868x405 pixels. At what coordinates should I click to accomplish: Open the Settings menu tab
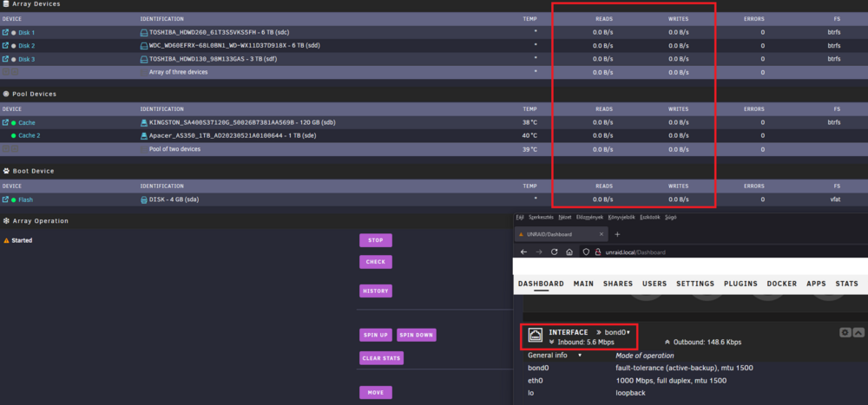click(x=695, y=284)
